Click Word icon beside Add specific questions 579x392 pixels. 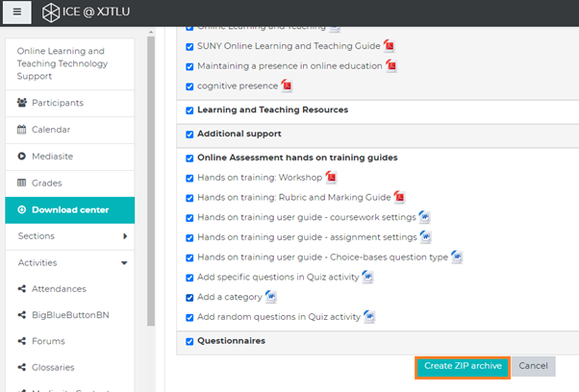[x=367, y=277]
